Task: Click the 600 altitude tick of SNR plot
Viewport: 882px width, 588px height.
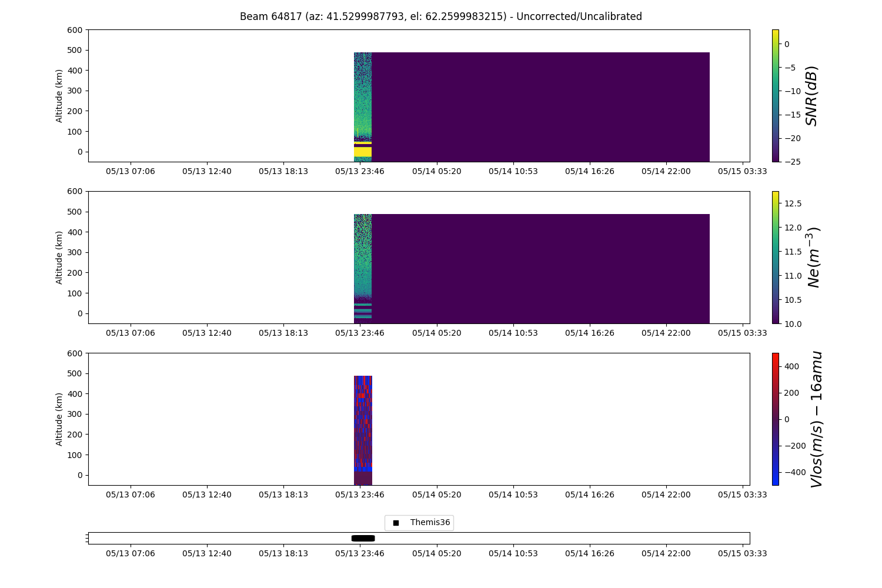Action: 75,30
